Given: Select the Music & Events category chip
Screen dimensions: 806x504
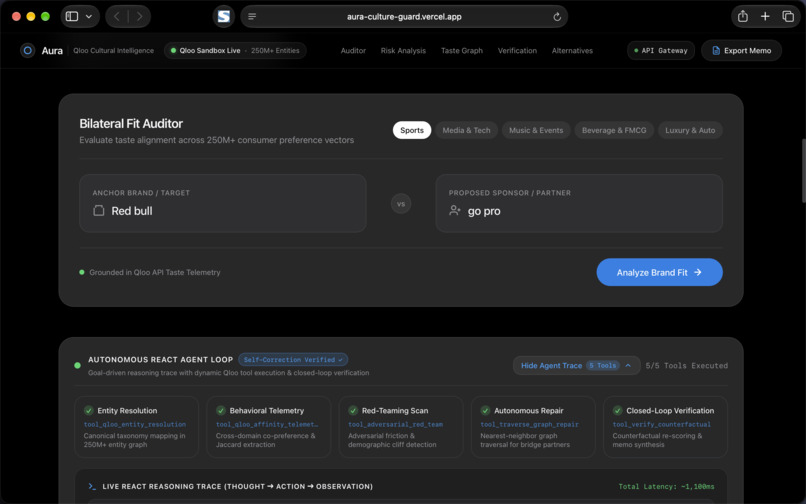Looking at the screenshot, I should pos(536,130).
